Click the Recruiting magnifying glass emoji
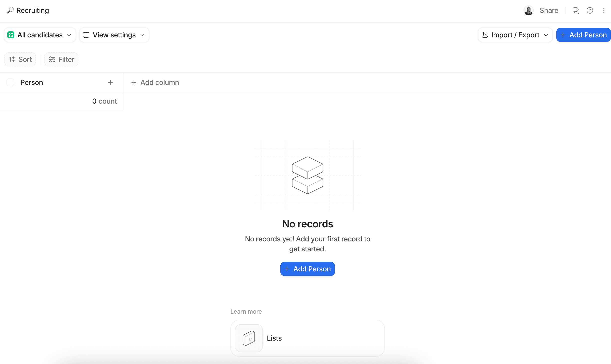 coord(10,10)
